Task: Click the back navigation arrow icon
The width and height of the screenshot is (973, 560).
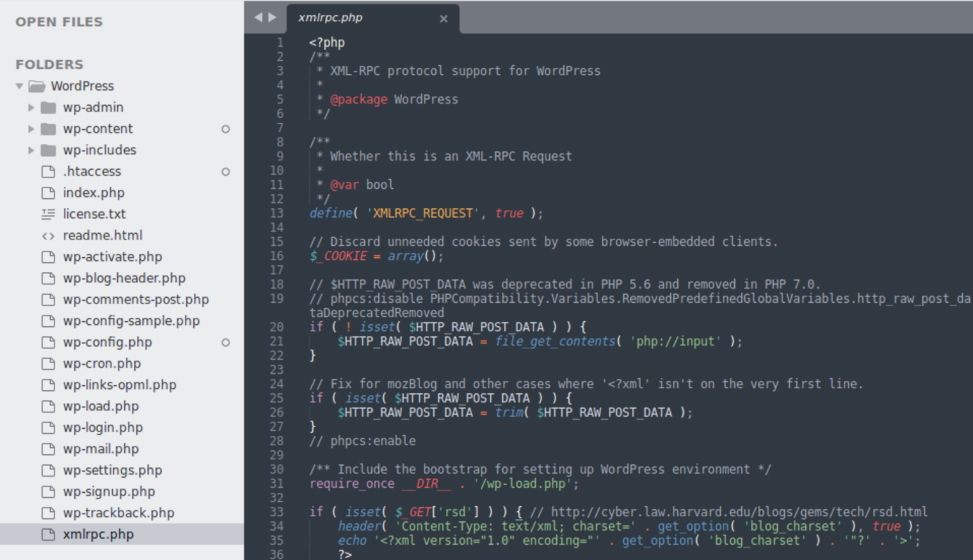Action: pyautogui.click(x=259, y=17)
